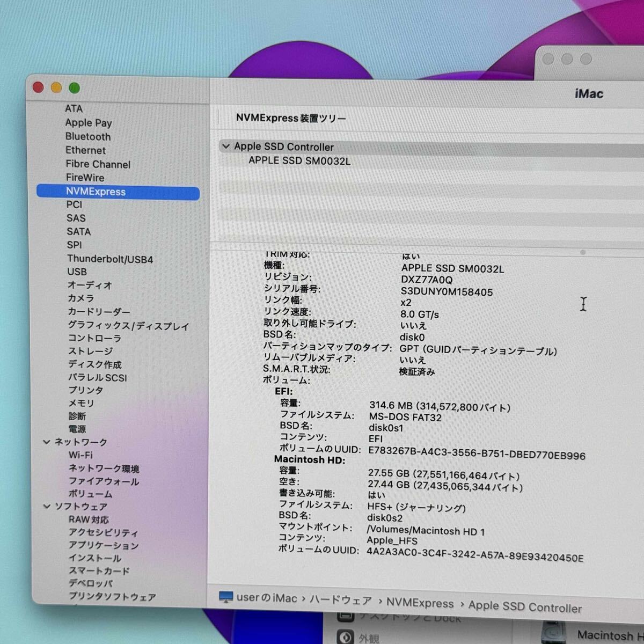
Task: Minimize the System Information window
Action: (x=56, y=88)
